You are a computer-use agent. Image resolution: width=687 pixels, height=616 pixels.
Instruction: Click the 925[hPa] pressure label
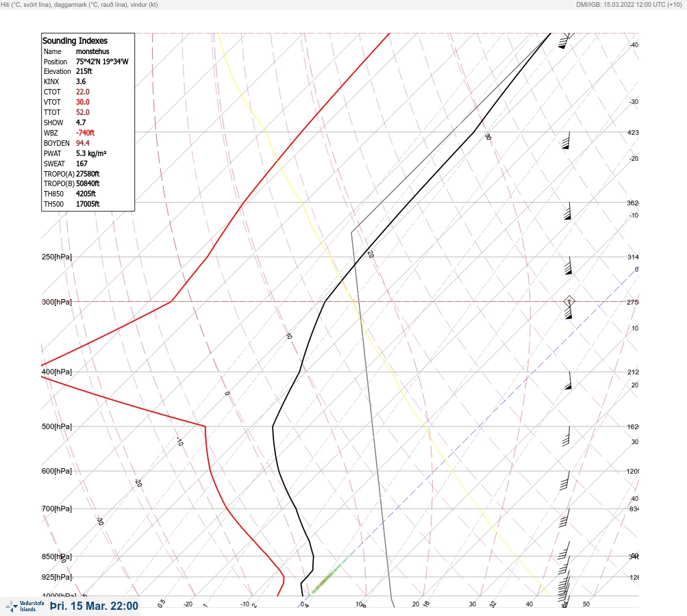[57, 577]
